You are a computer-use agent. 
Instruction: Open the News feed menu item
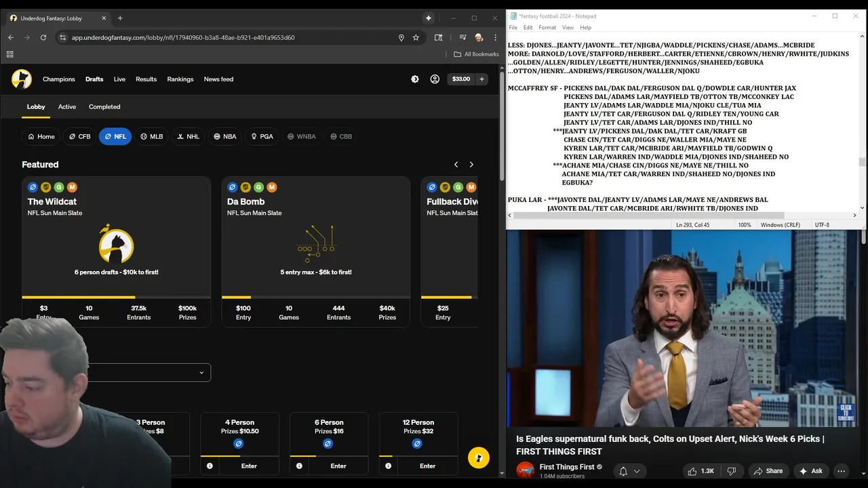click(218, 79)
